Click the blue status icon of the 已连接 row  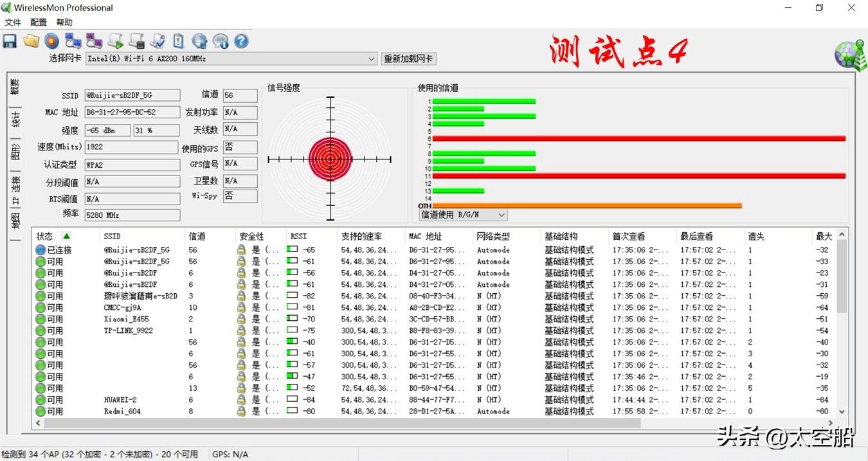(41, 250)
